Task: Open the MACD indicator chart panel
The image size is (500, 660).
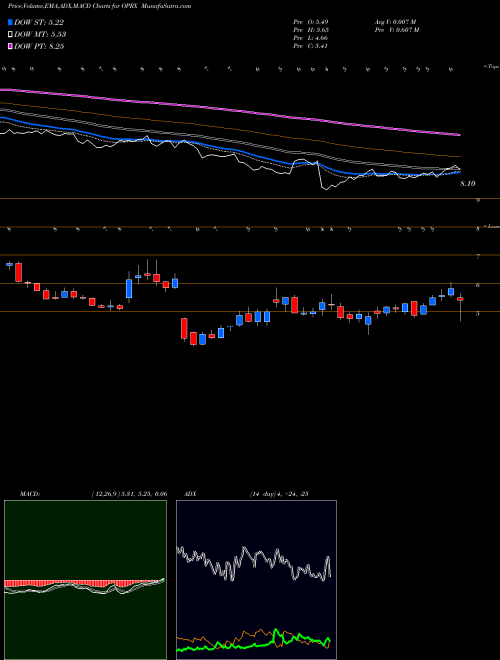Action: [x=85, y=580]
